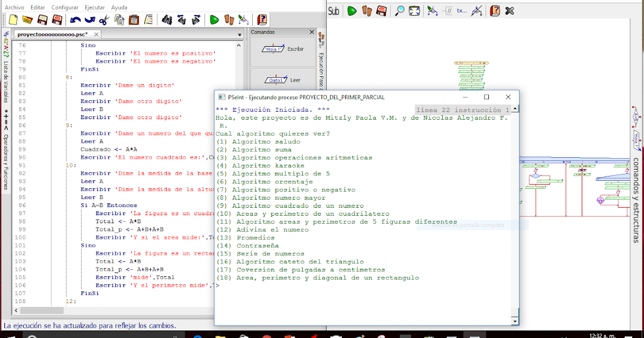Open Find using the binoculars icon
Image resolution: width=644 pixels, height=338 pixels.
167,20
